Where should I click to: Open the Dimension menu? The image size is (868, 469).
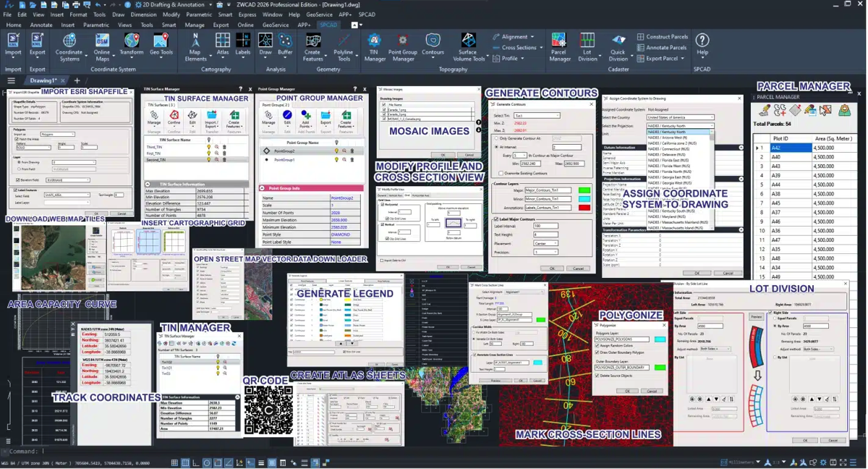point(143,14)
